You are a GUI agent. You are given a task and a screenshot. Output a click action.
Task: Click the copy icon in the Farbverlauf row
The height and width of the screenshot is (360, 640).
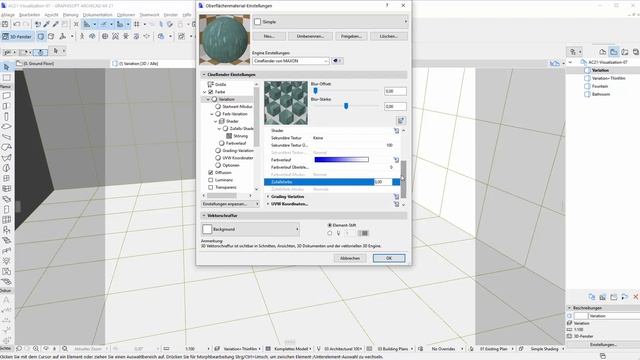pos(396,160)
